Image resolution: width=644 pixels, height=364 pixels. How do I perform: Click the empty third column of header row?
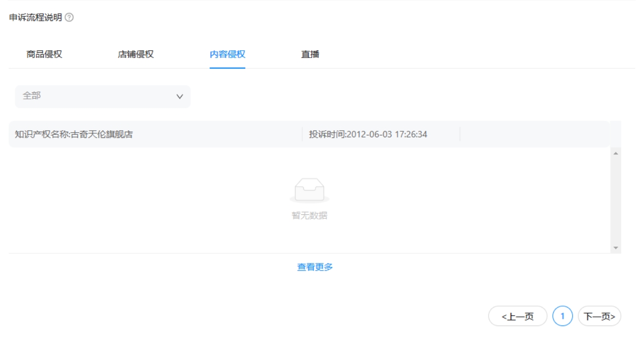tap(534, 134)
